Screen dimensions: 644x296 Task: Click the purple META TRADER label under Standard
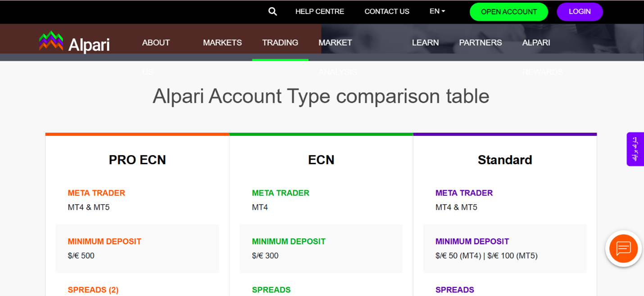(x=464, y=193)
